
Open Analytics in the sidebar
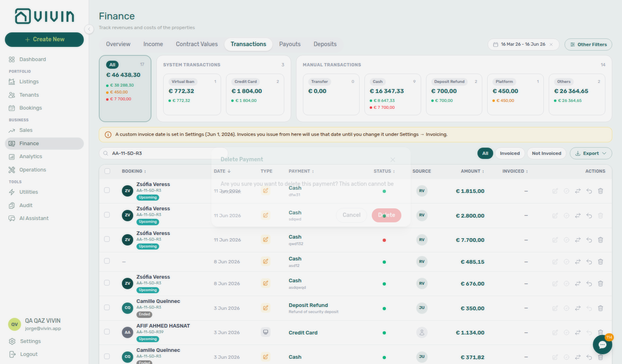pos(44,157)
